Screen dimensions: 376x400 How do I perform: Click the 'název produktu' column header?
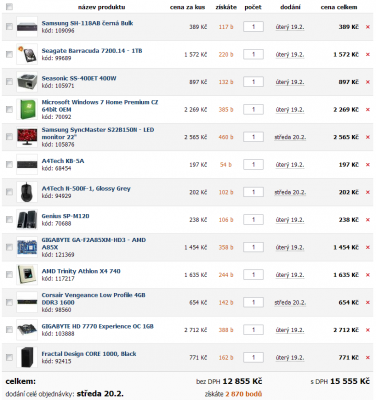coord(102,7)
